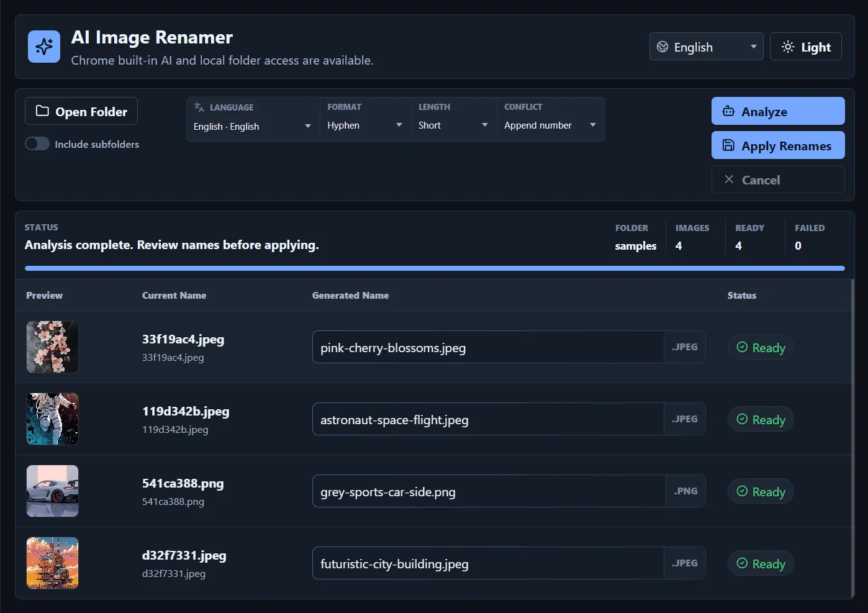Click the Apply Renames button
This screenshot has height=613, width=868.
pos(778,145)
